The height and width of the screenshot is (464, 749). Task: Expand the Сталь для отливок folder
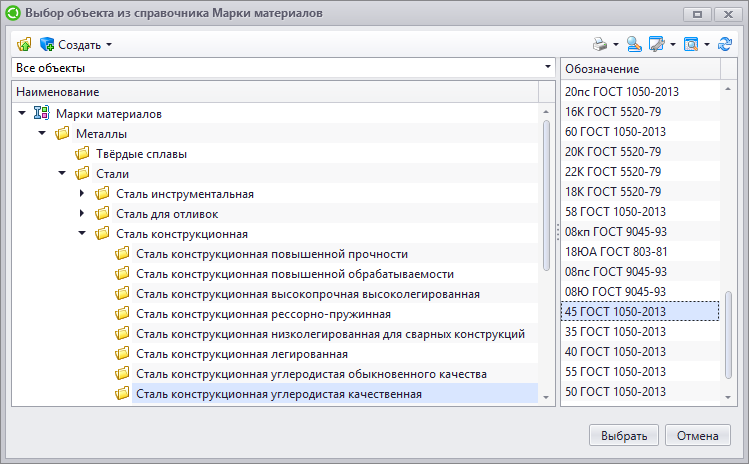coord(82,214)
